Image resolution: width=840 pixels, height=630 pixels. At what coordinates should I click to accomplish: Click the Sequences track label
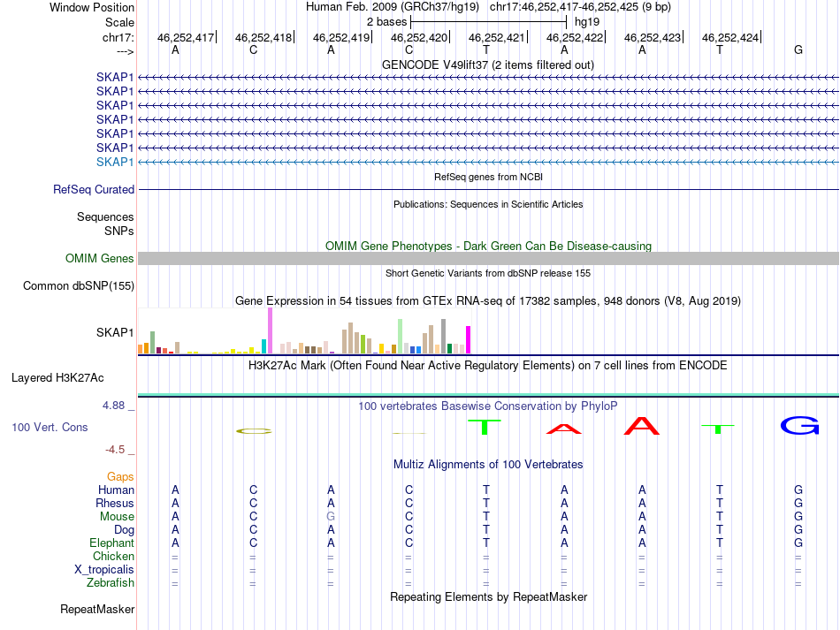click(105, 216)
